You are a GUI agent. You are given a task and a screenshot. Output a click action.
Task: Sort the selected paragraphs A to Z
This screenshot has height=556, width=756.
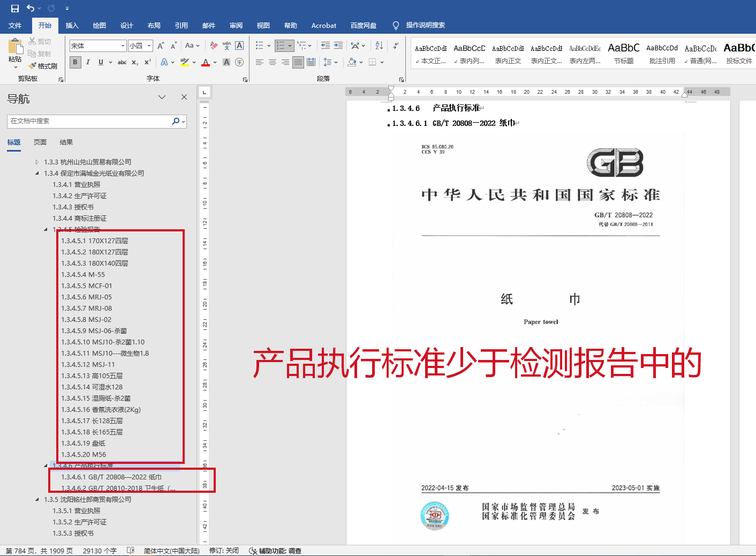pos(379,46)
